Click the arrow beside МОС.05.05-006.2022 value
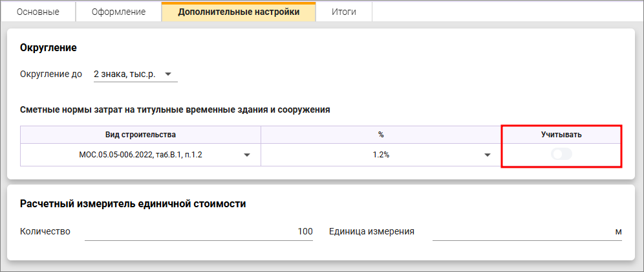This screenshot has height=272, width=644. click(x=247, y=155)
